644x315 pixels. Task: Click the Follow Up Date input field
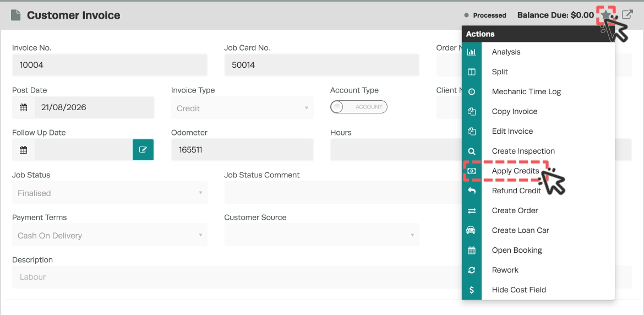click(x=83, y=150)
